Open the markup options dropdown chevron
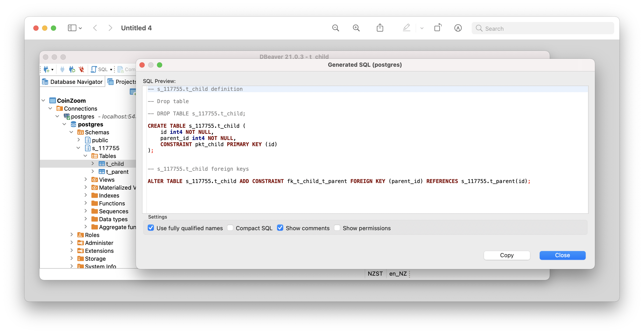 pos(422,28)
